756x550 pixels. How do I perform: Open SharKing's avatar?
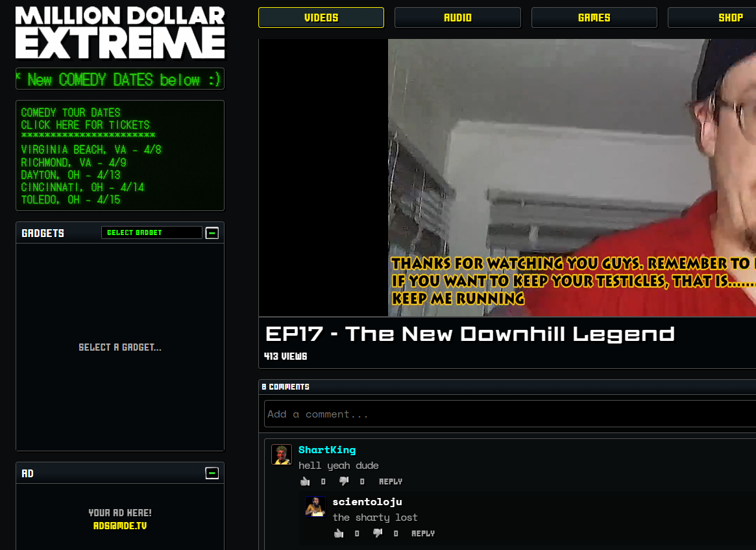click(282, 455)
